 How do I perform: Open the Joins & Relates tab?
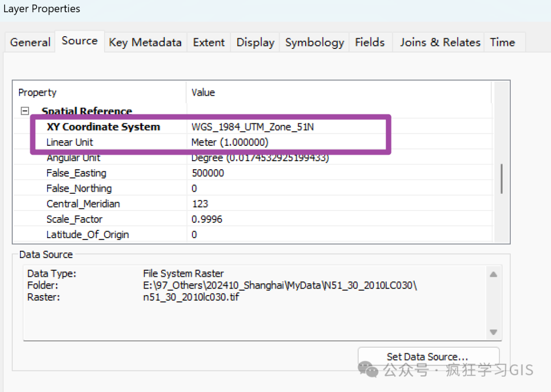click(x=440, y=42)
